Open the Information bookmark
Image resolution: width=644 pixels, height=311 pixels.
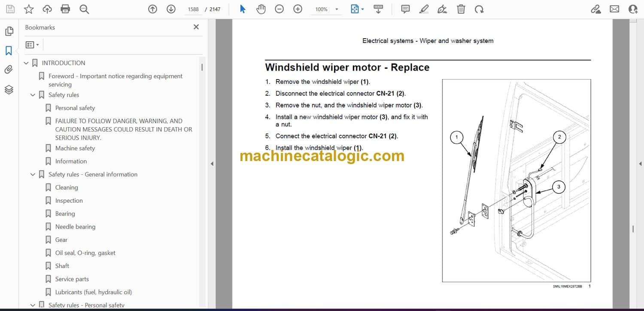point(71,161)
